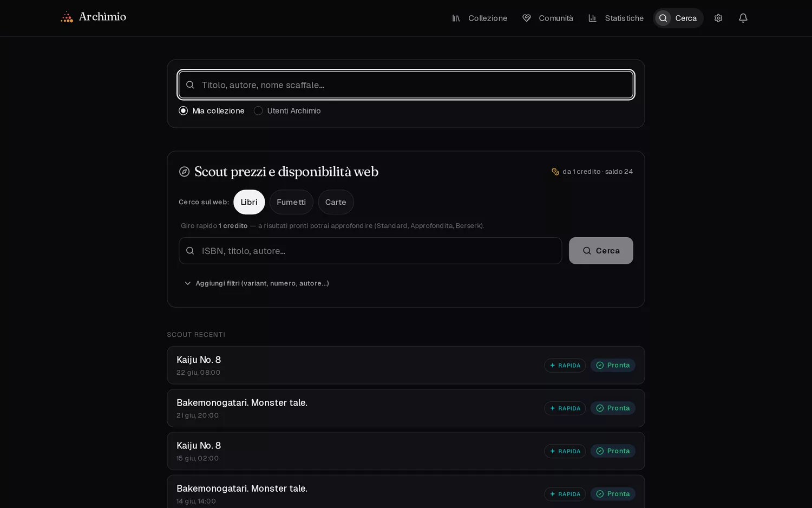Expand Aggiungi filtri section
The image size is (812, 508).
click(x=257, y=283)
